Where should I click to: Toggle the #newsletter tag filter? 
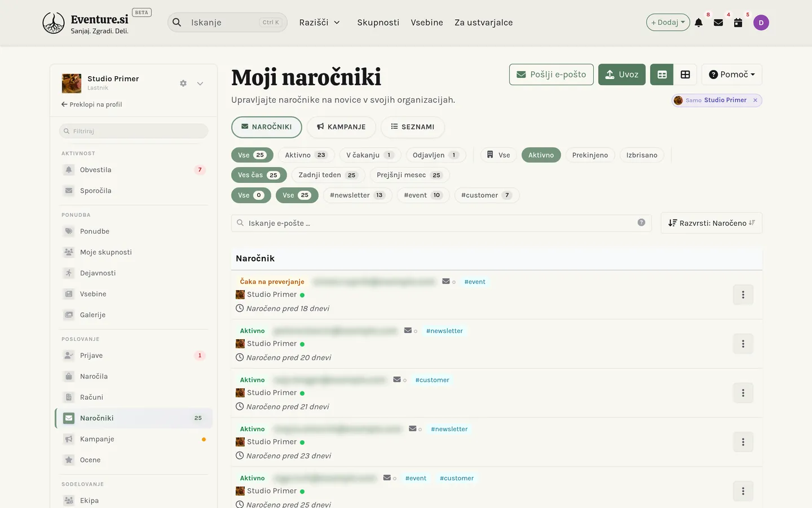(356, 195)
